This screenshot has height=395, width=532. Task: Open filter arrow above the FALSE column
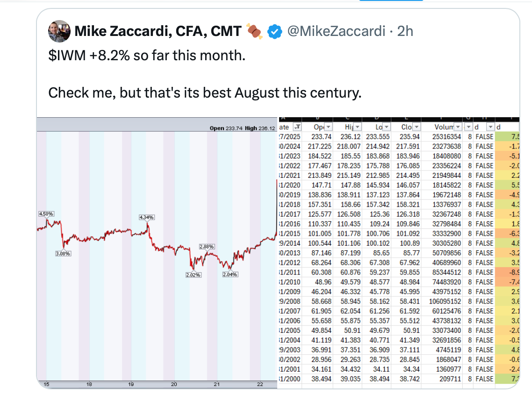click(490, 127)
